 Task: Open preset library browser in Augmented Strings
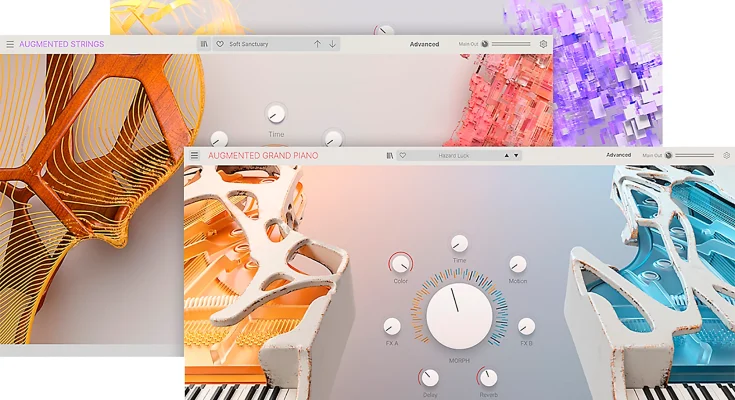point(205,44)
